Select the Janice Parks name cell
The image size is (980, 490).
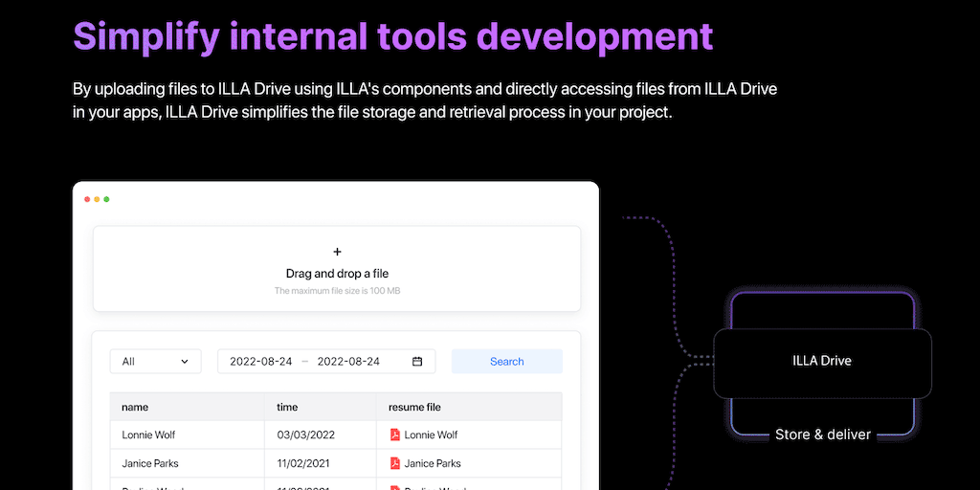click(187, 463)
